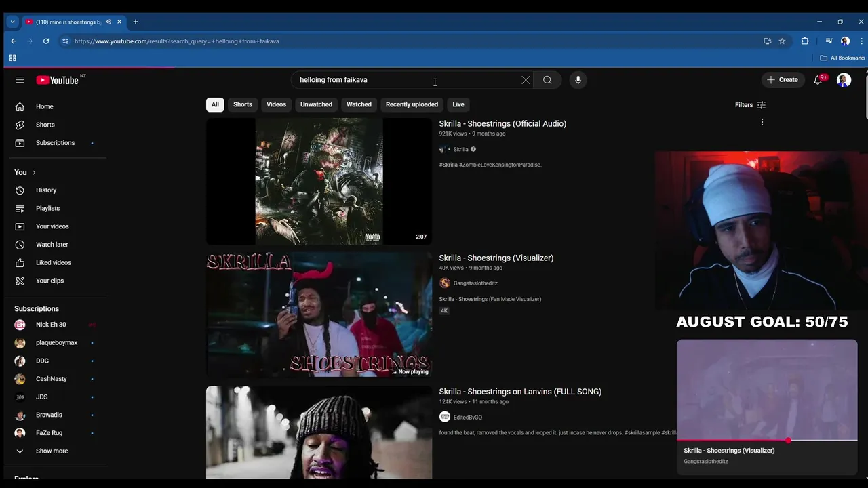Click inside the YouTube search field

click(407, 80)
